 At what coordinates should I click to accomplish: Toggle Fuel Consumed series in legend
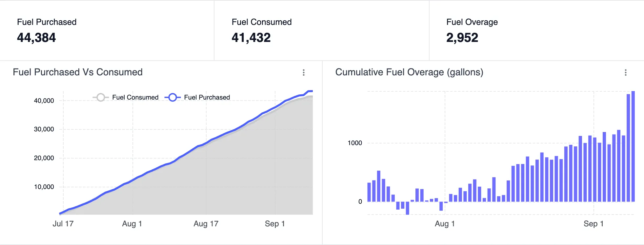point(126,97)
